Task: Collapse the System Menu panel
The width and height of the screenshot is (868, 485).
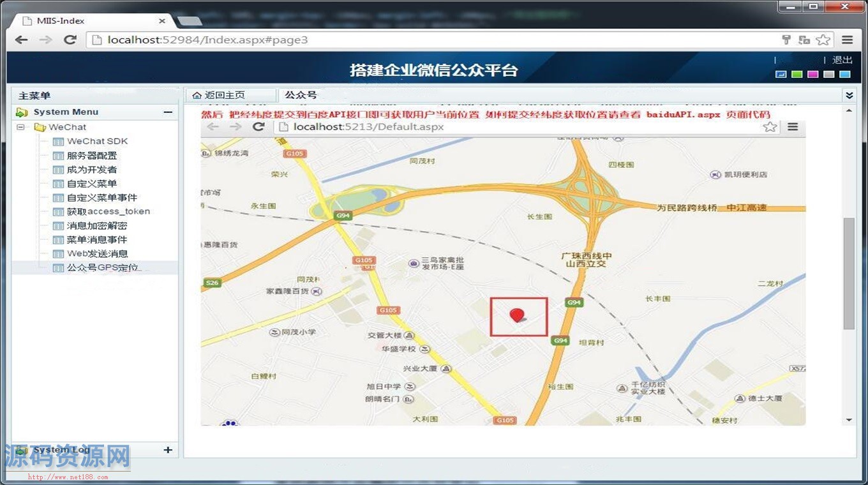Action: [x=168, y=112]
